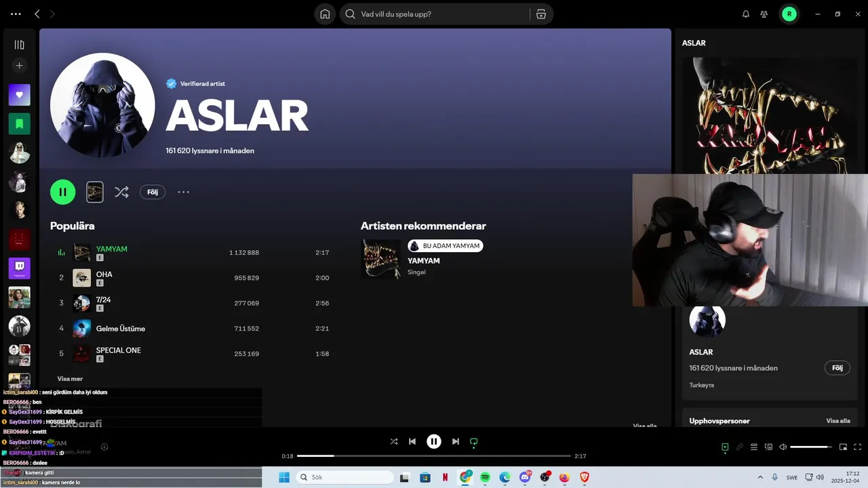Pause with the bottom player button
The image size is (868, 488).
[x=434, y=441]
